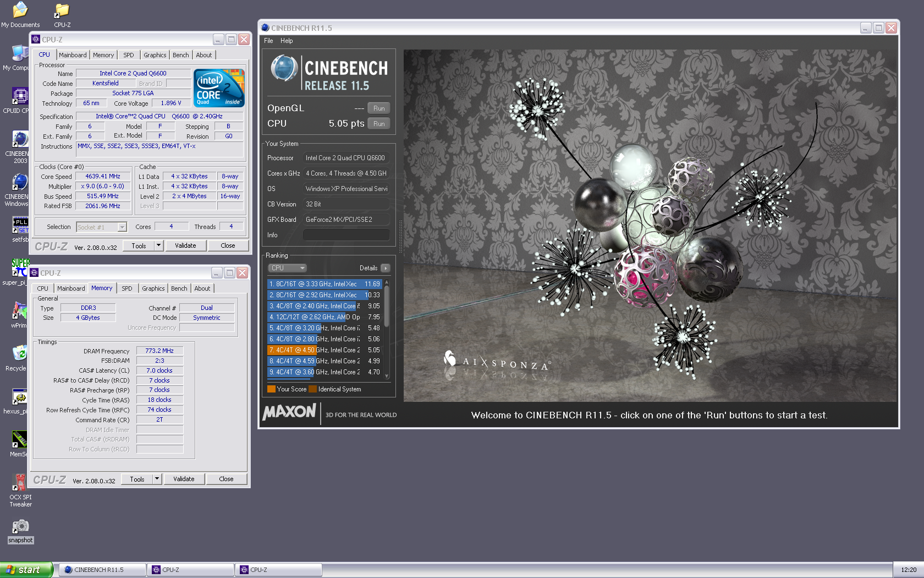This screenshot has width=924, height=578.
Task: Click Validate in lower CPU-Z window
Action: point(184,479)
